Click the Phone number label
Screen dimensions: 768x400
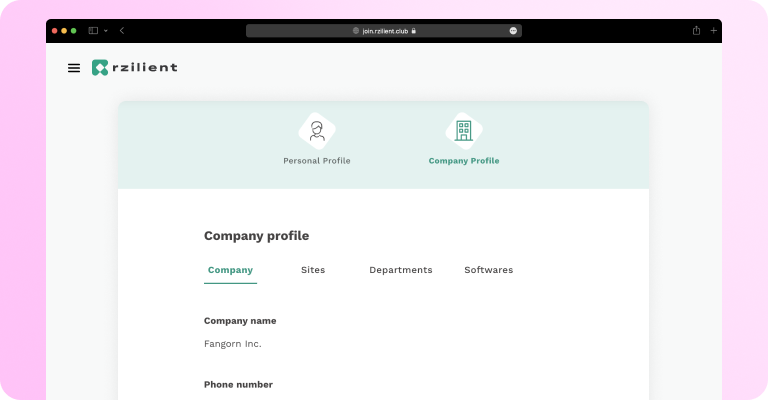pos(239,384)
